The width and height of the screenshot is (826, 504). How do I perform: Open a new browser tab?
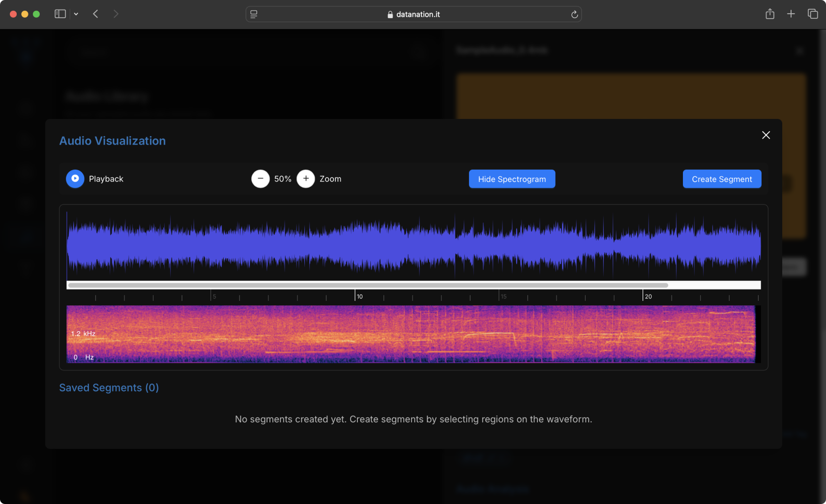[x=791, y=14]
